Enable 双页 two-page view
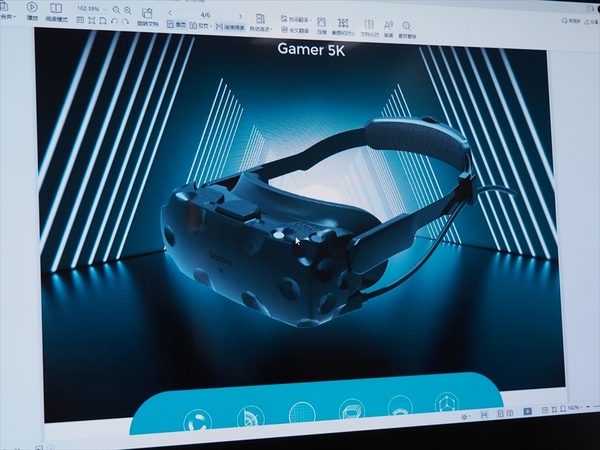 pyautogui.click(x=201, y=26)
